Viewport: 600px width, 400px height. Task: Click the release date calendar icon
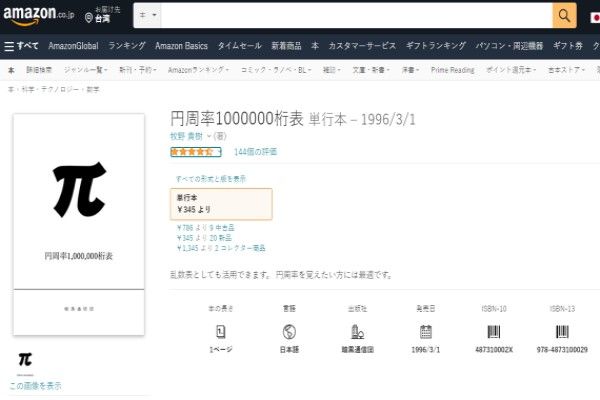click(x=426, y=331)
